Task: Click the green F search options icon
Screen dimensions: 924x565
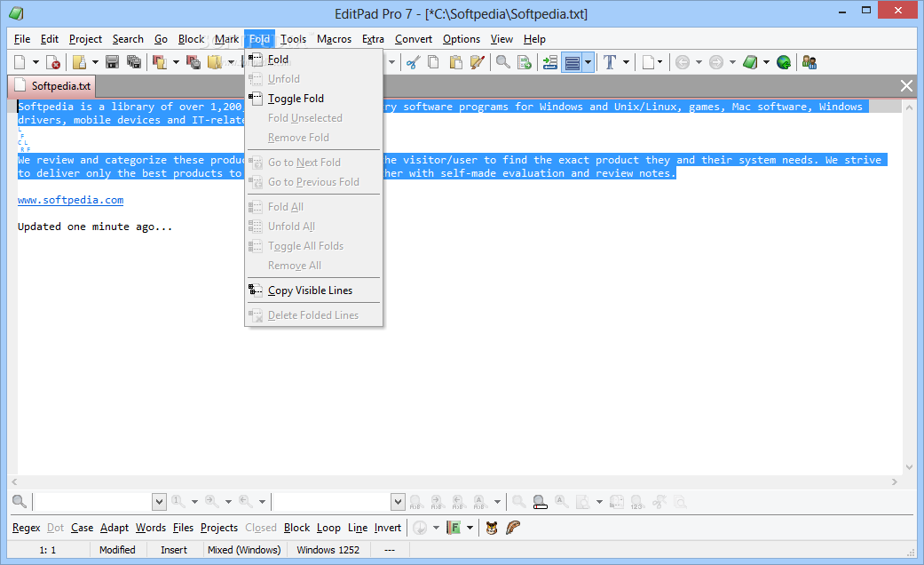Action: point(454,528)
